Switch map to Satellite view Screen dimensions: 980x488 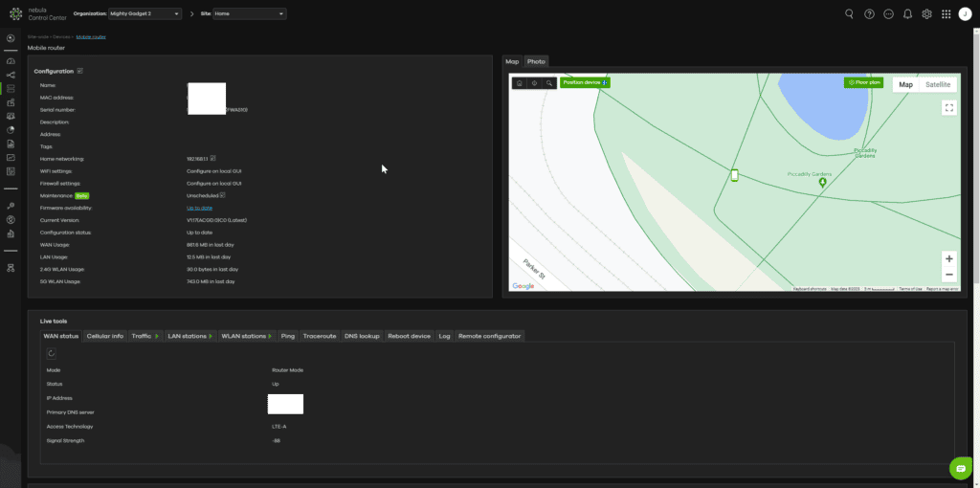point(938,84)
